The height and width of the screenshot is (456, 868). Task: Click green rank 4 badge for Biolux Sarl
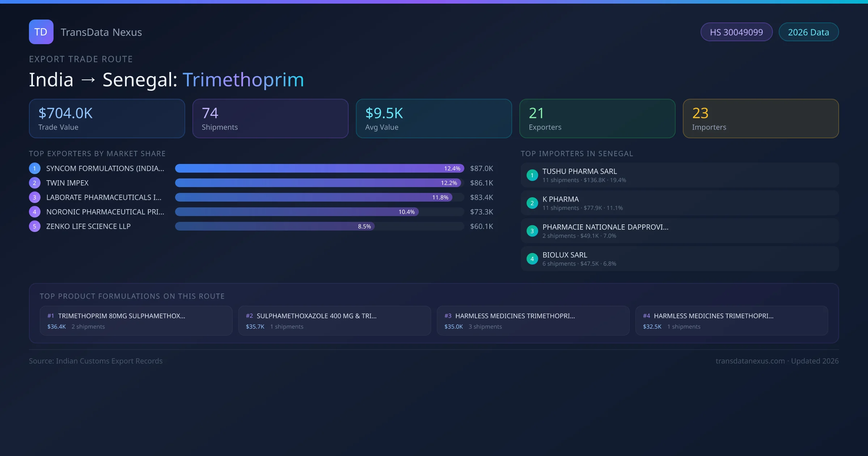(x=532, y=259)
